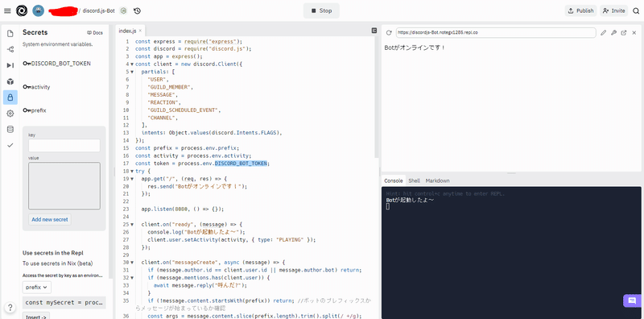This screenshot has width=644, height=319.
Task: Collapse the try block fold at line 18
Action: 132,171
